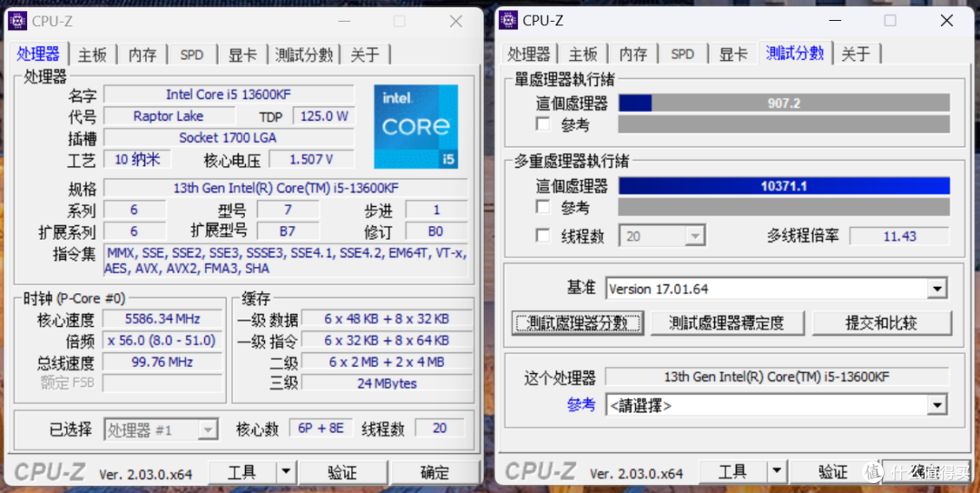Click the 多线程倍率 value 11.43
This screenshot has width=980, height=493.
pyautogui.click(x=899, y=236)
